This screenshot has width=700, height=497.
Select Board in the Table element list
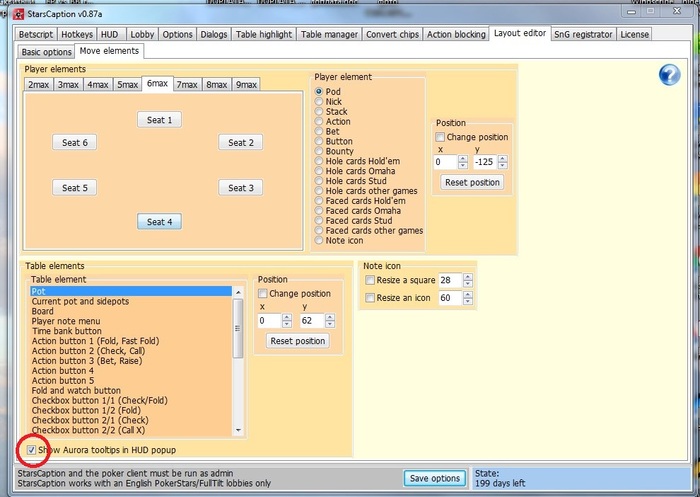click(44, 311)
